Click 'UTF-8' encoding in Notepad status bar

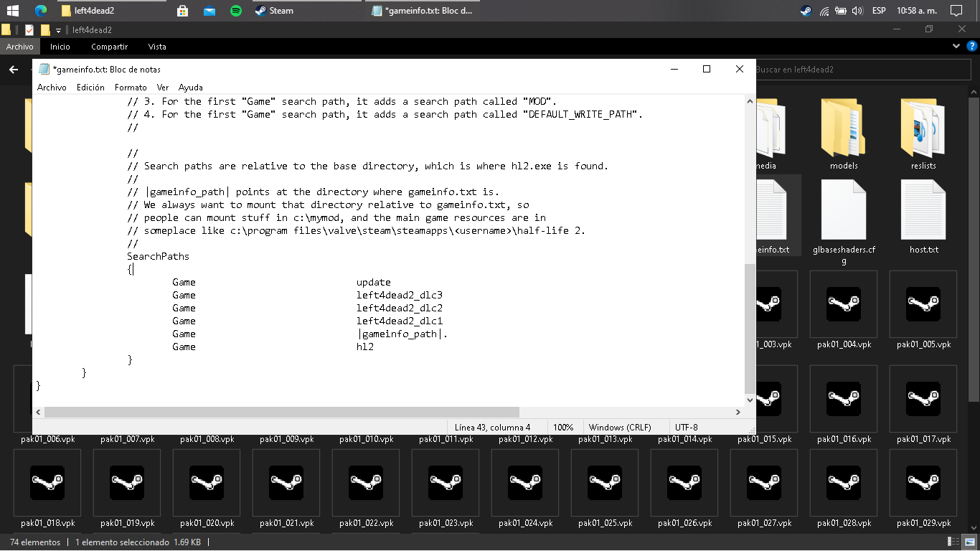click(687, 427)
